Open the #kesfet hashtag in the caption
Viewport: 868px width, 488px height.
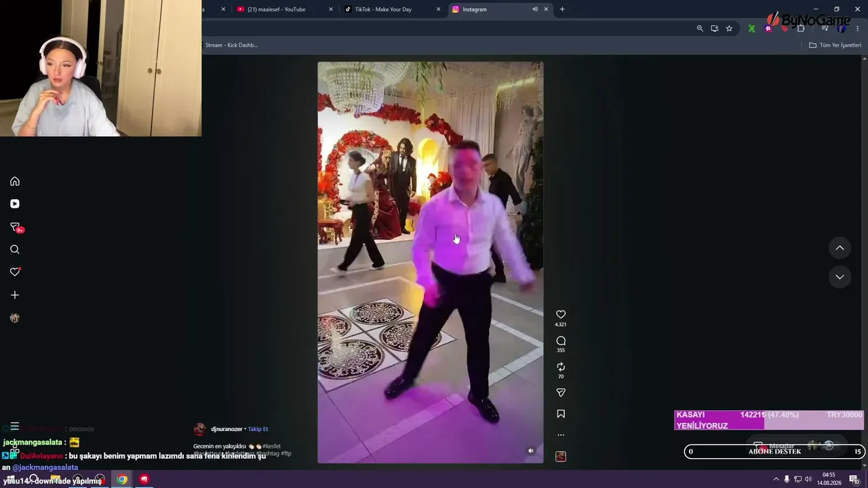(271, 446)
